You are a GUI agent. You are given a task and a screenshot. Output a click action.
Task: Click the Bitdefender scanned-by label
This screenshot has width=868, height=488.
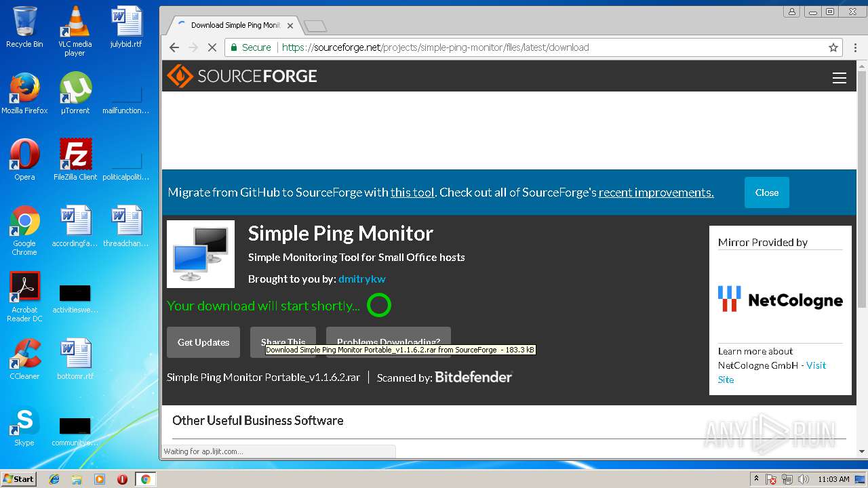(x=444, y=377)
